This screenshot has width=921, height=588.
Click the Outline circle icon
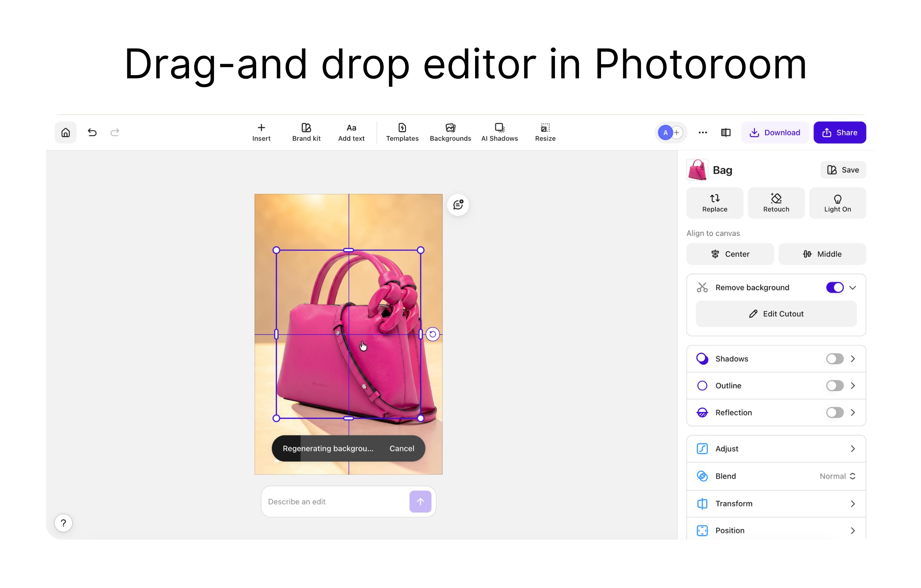click(702, 386)
